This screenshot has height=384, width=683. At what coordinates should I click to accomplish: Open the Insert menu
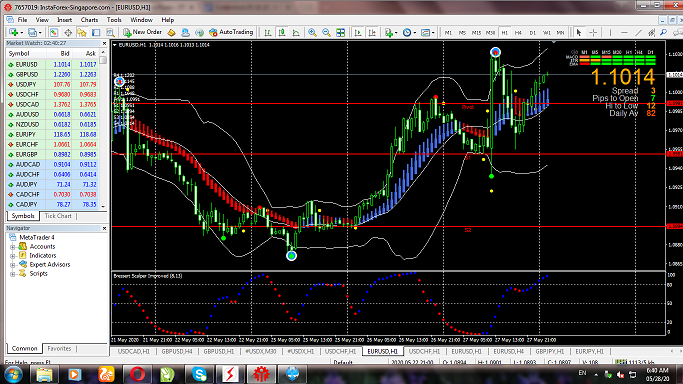pos(64,20)
